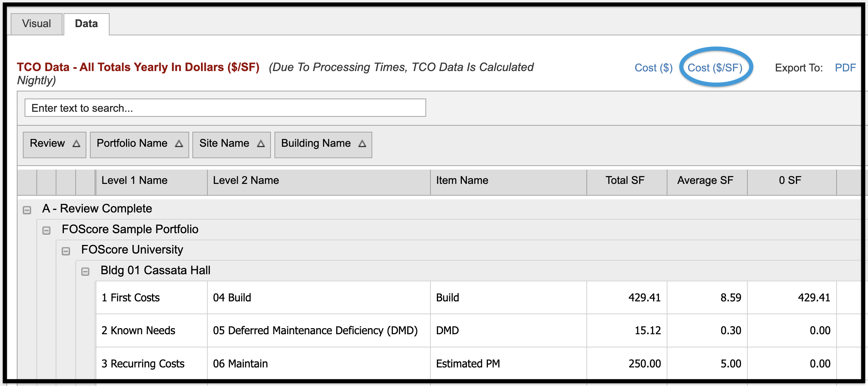
Task: Toggle sort arrow on Site Name group
Action: point(261,144)
